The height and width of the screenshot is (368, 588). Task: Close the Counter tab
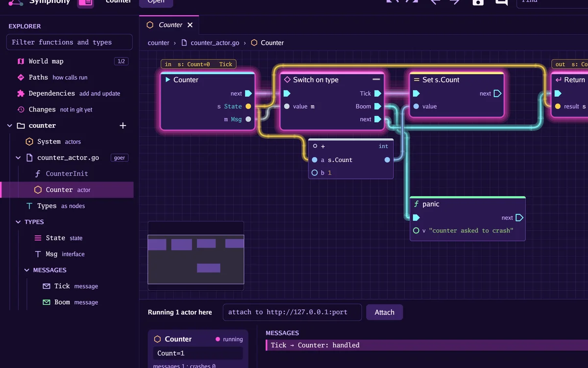[x=190, y=25]
